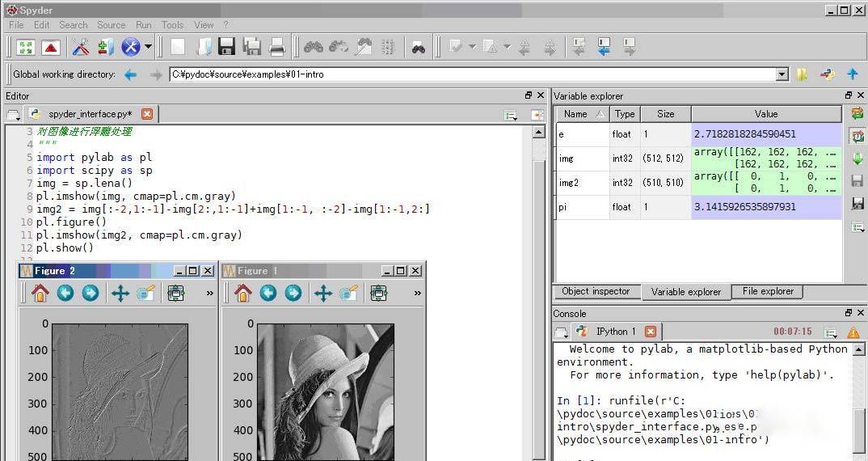This screenshot has width=868, height=461.
Task: Select the Pan tool in Figure 1
Action: [x=322, y=294]
